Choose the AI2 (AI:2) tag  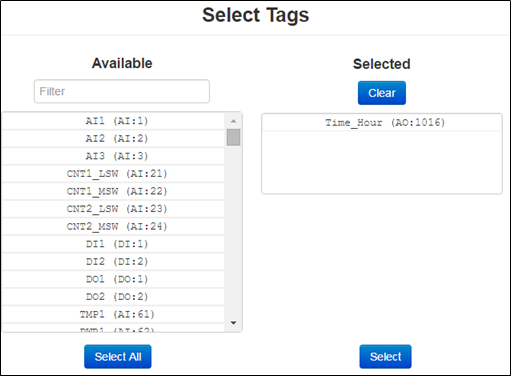113,139
